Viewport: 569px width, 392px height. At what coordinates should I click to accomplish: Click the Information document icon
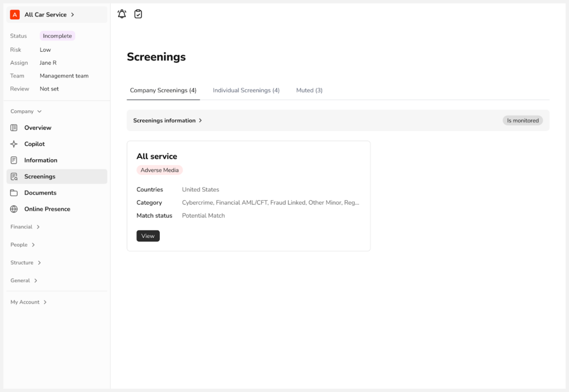tap(14, 160)
